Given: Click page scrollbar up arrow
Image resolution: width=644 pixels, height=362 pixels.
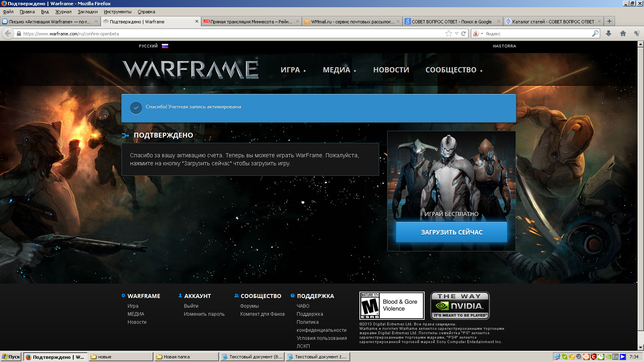Looking at the screenshot, I should (641, 44).
